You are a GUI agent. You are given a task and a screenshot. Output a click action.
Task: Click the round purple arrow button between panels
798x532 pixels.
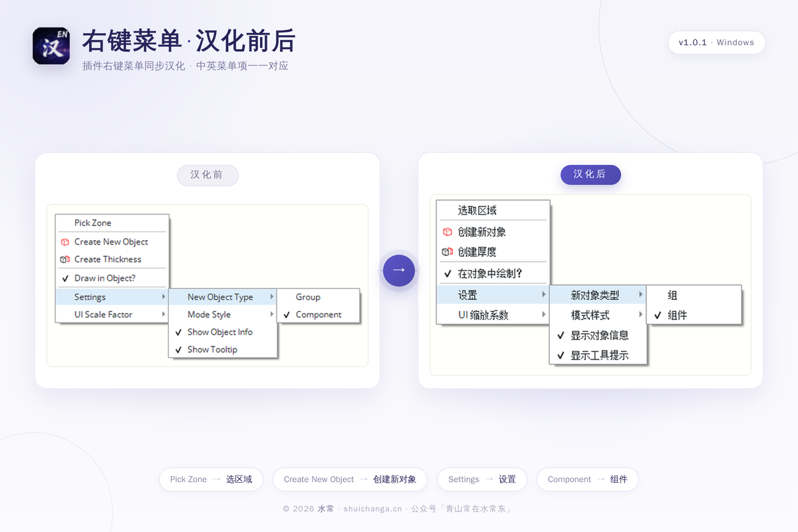tap(399, 270)
